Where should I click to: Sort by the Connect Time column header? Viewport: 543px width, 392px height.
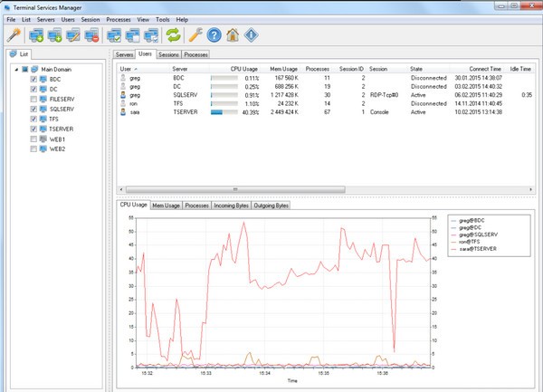(x=479, y=69)
